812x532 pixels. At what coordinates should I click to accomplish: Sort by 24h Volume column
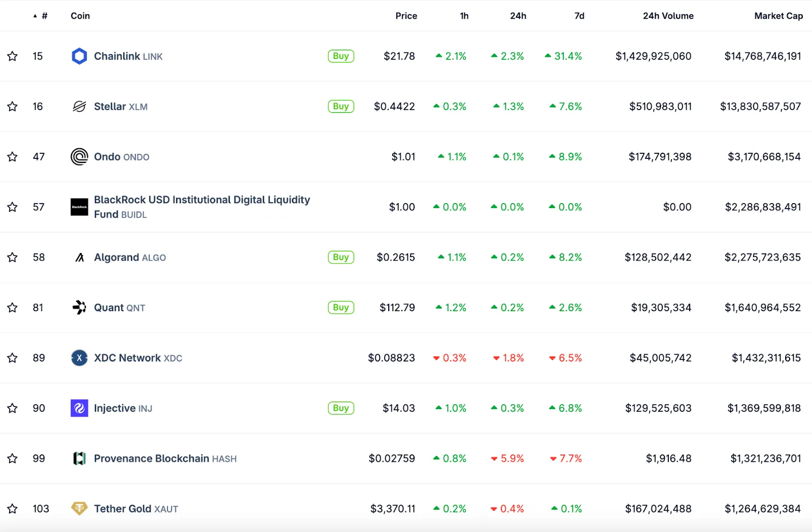(x=668, y=16)
